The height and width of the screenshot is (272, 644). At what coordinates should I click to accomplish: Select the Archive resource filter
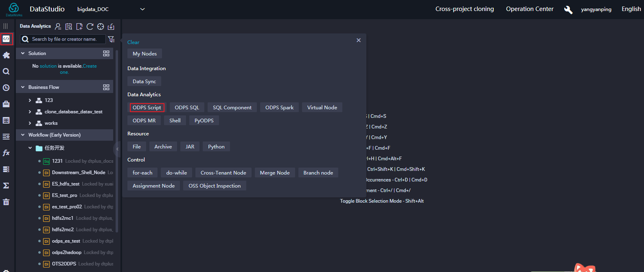click(163, 147)
